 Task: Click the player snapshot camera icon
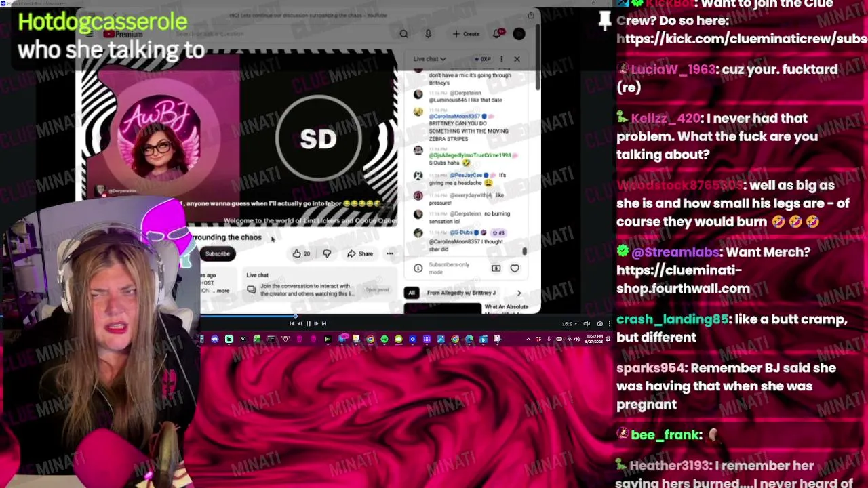coord(599,324)
